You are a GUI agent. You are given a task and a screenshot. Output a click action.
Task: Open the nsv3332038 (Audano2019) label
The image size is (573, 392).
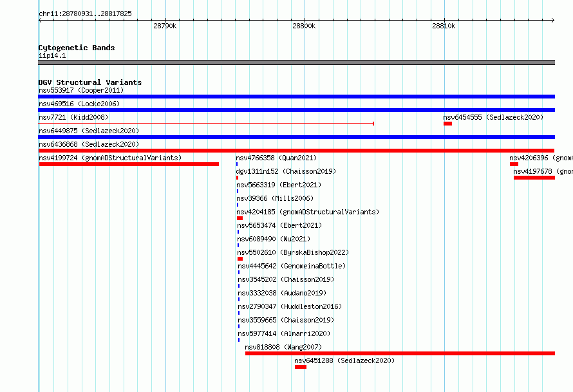[282, 293]
